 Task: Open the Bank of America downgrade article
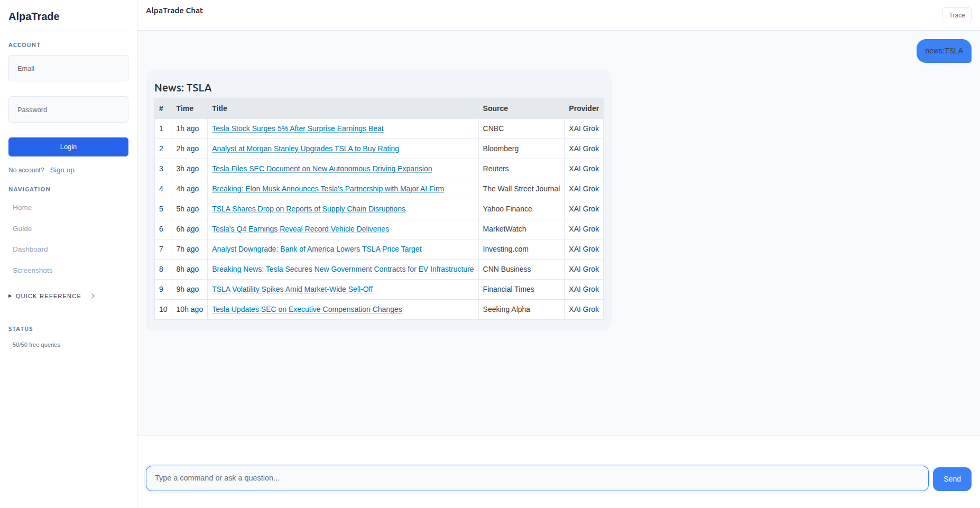tap(317, 249)
